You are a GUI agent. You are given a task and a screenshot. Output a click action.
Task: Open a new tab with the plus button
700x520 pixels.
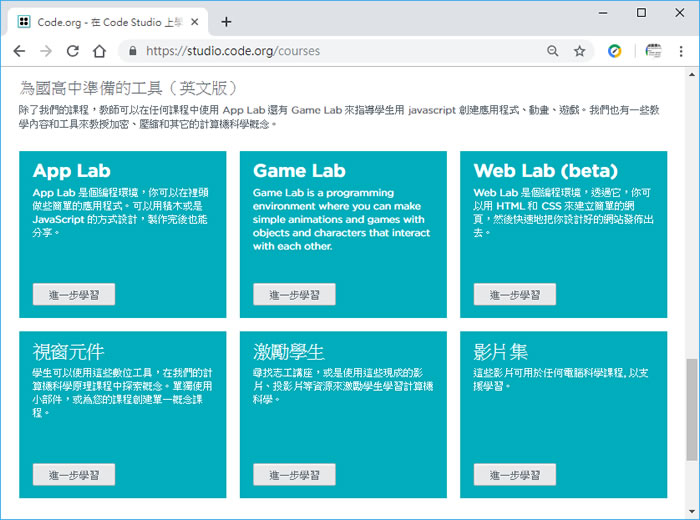[226, 22]
